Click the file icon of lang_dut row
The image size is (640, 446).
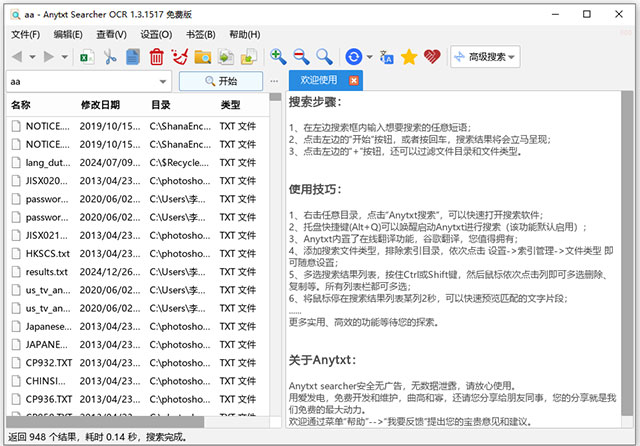coord(16,162)
